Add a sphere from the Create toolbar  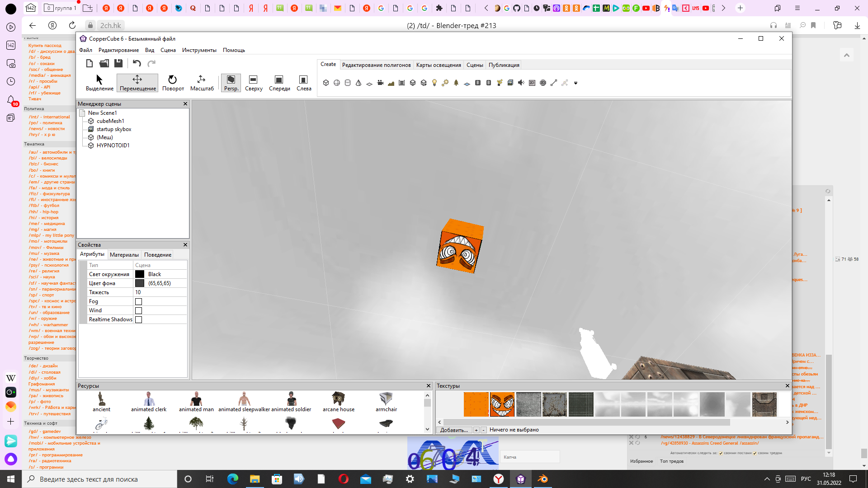click(337, 83)
